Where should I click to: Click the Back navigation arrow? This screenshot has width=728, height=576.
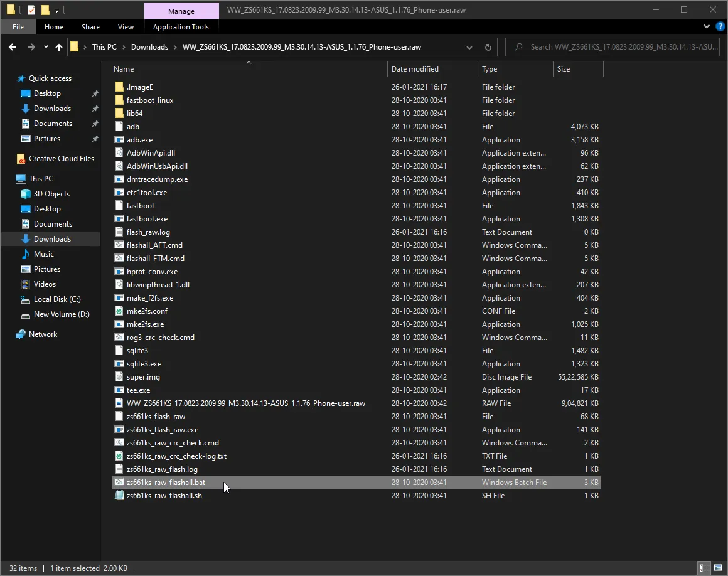tap(13, 47)
